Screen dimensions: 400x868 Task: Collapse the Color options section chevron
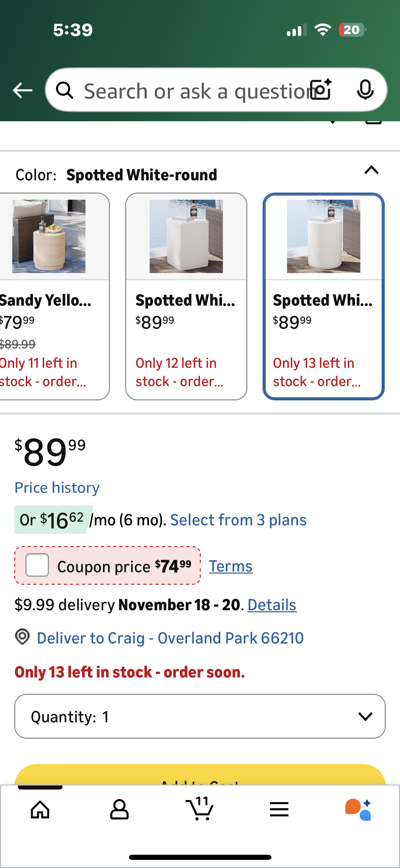click(x=371, y=170)
